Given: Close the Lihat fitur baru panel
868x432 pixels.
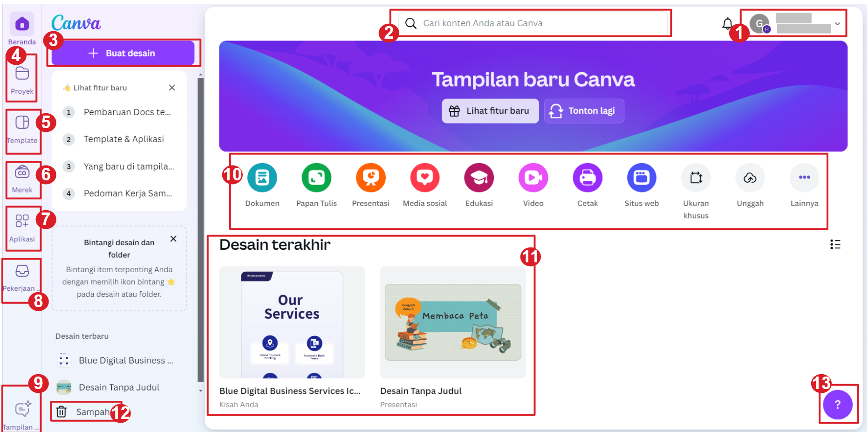Looking at the screenshot, I should (172, 88).
